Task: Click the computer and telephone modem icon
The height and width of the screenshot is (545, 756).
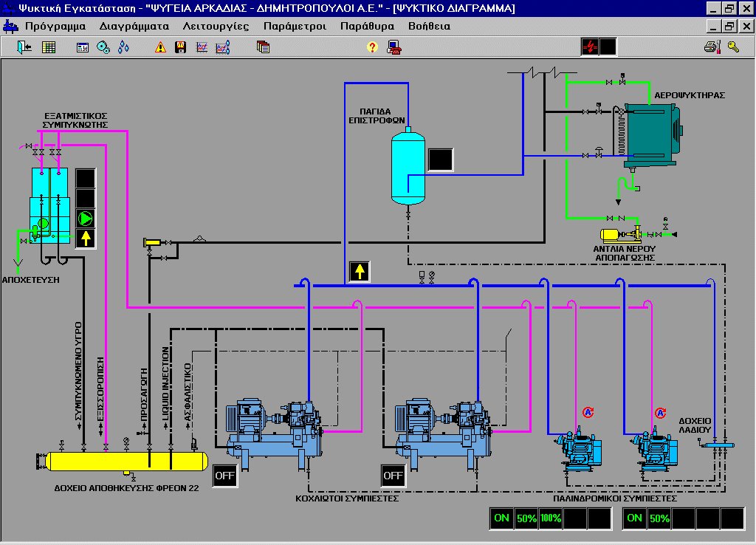Action: (x=394, y=47)
